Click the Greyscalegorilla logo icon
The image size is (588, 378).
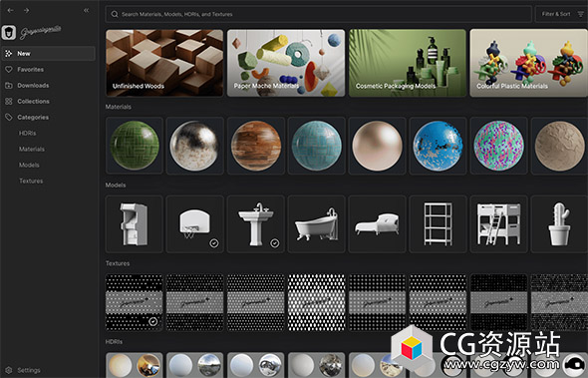point(9,33)
